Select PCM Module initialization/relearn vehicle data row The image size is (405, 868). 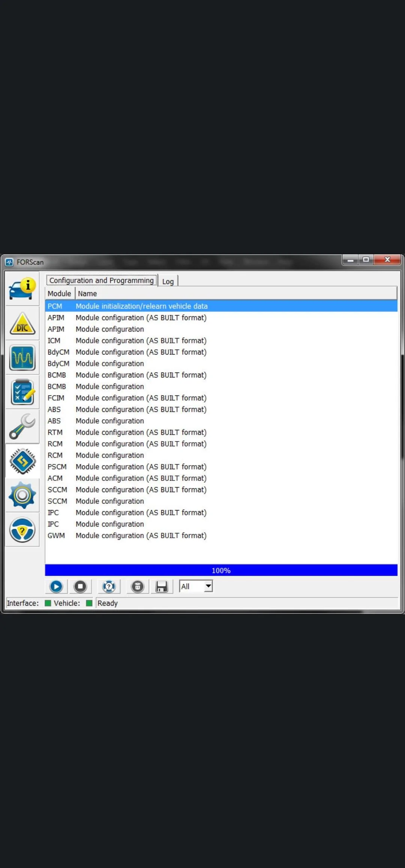(x=221, y=306)
